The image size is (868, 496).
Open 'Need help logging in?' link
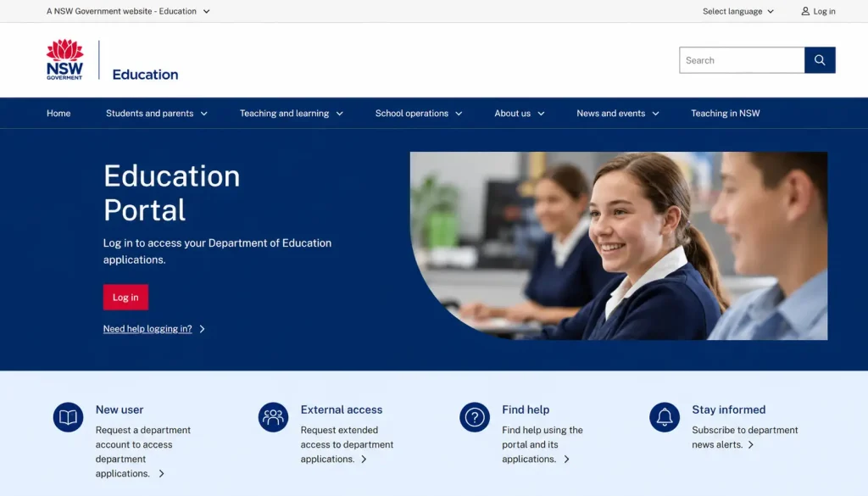[147, 329]
